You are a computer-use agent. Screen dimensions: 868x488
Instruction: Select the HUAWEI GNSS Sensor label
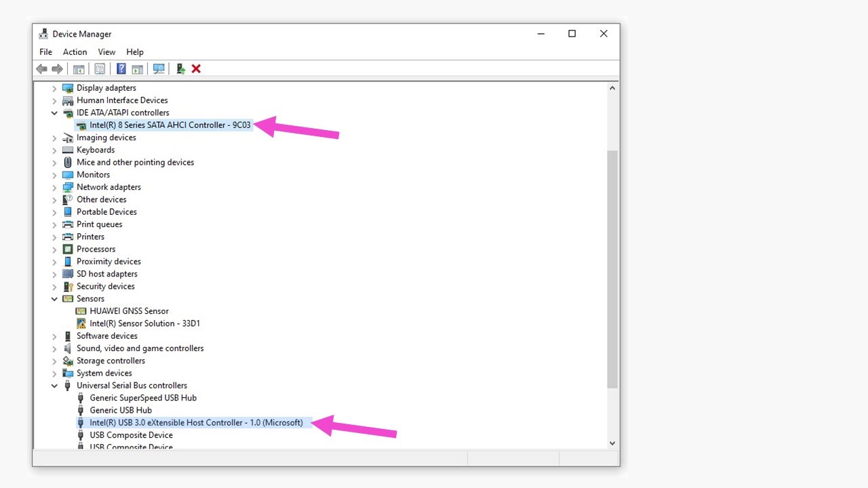pyautogui.click(x=129, y=311)
